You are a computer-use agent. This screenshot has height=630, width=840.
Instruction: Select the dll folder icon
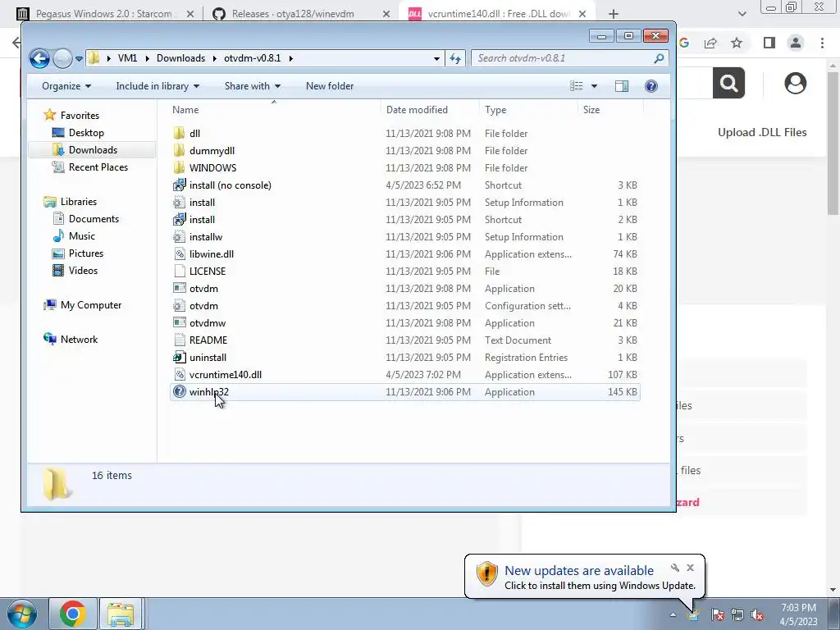(x=180, y=134)
